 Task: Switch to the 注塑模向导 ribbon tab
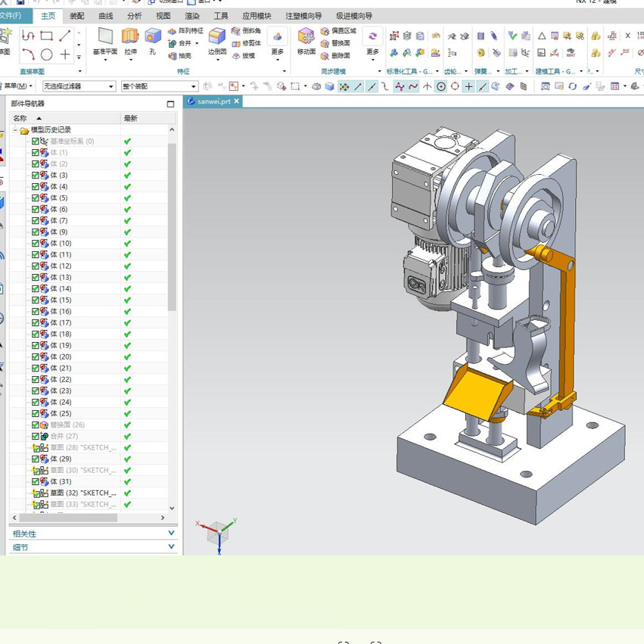tap(303, 16)
